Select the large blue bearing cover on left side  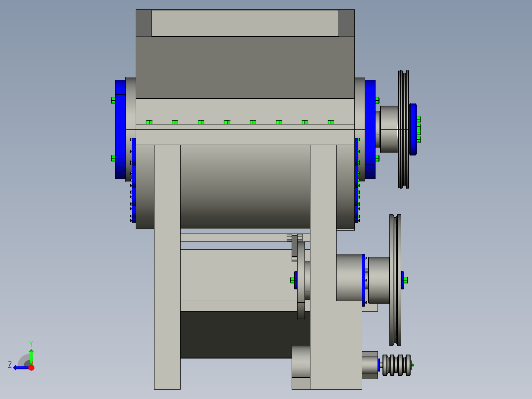[120, 129]
